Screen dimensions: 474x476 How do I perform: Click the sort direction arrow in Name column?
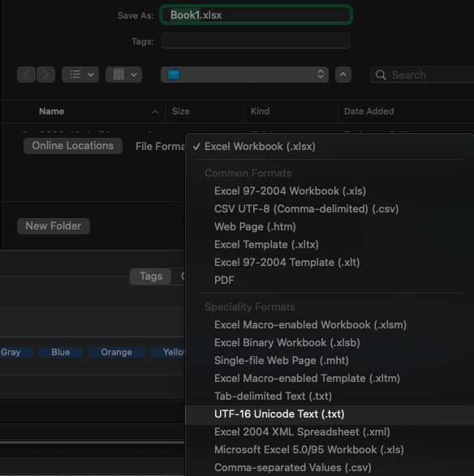(155, 113)
